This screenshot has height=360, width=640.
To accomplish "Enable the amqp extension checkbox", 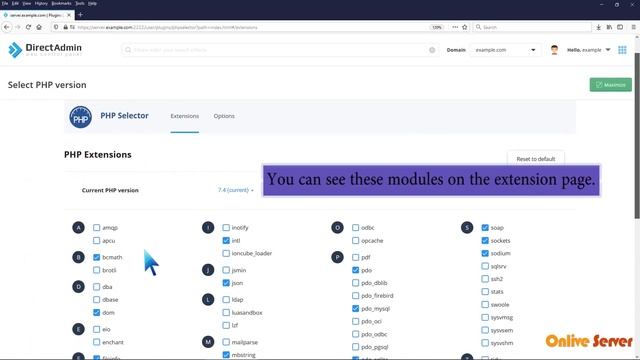I will 96,227.
